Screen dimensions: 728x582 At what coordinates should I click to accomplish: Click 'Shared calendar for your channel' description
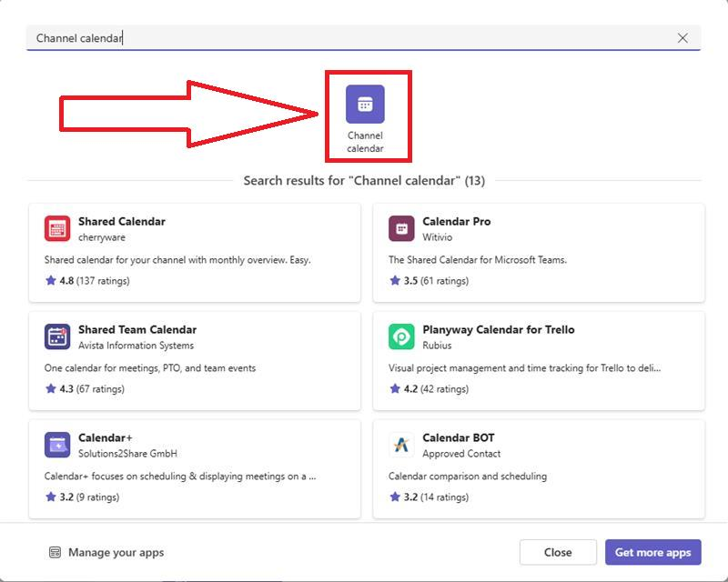click(x=177, y=260)
